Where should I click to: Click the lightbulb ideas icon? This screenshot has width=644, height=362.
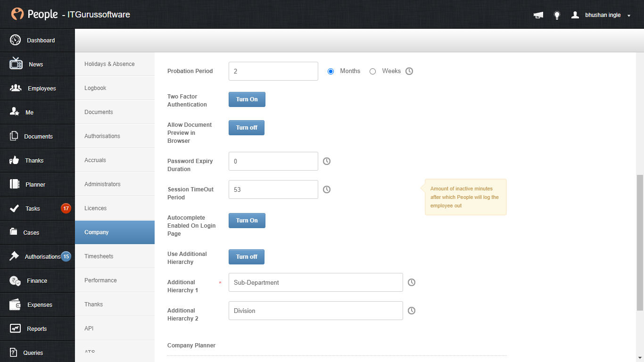557,15
